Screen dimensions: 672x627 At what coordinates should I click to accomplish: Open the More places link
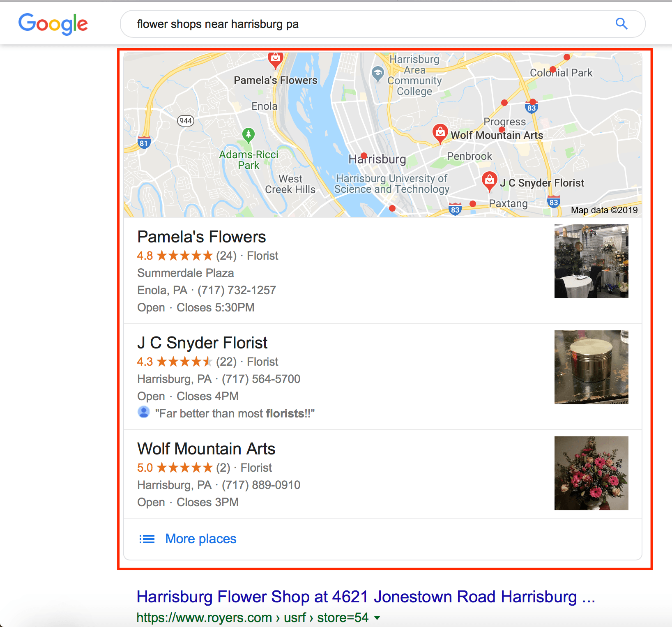[201, 539]
